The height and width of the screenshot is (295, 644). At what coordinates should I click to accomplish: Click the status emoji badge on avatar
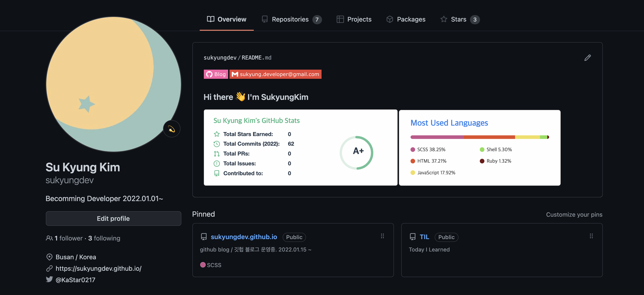click(172, 129)
